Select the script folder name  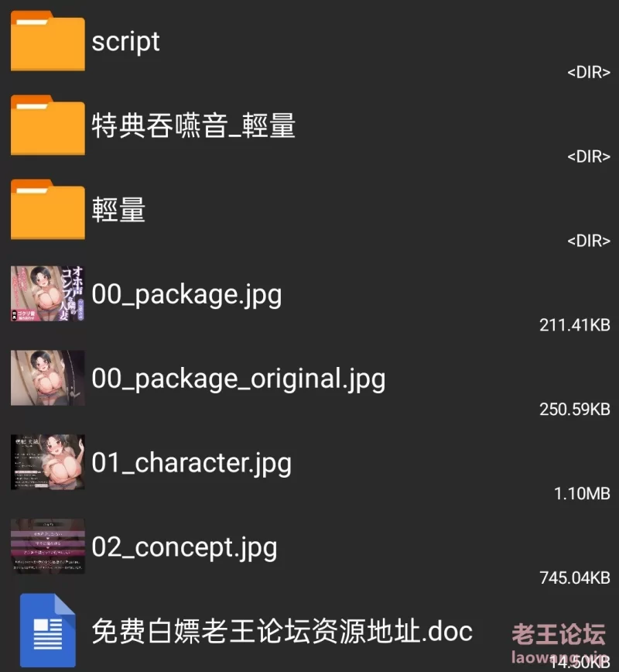tap(125, 42)
